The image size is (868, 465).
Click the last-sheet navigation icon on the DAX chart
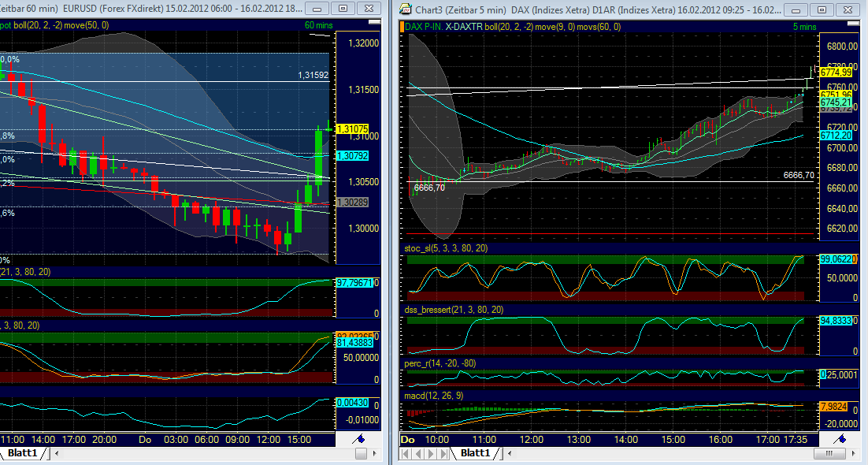tap(443, 453)
